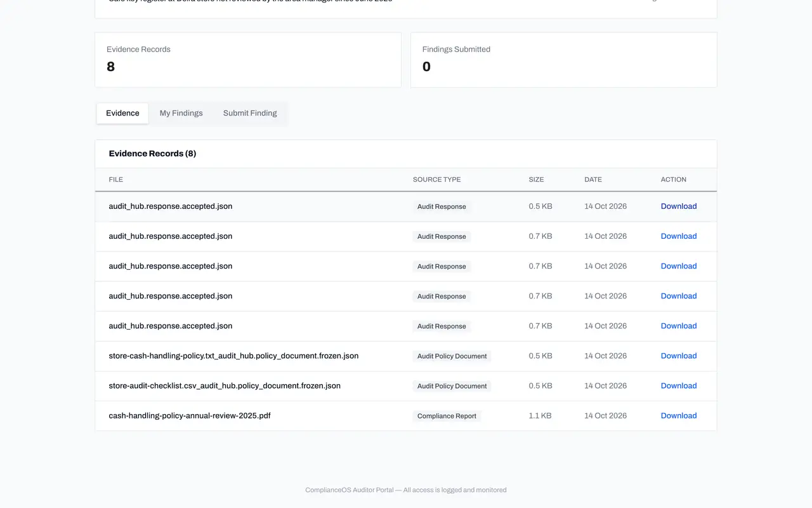The width and height of the screenshot is (812, 508).
Task: Switch to the Evidence tab
Action: click(122, 113)
